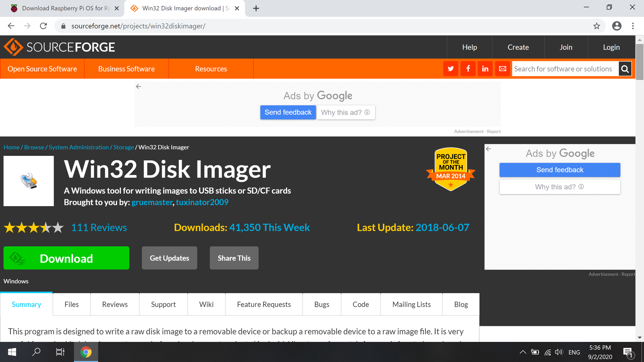
Task: Click the email envelope icon
Action: tap(502, 69)
